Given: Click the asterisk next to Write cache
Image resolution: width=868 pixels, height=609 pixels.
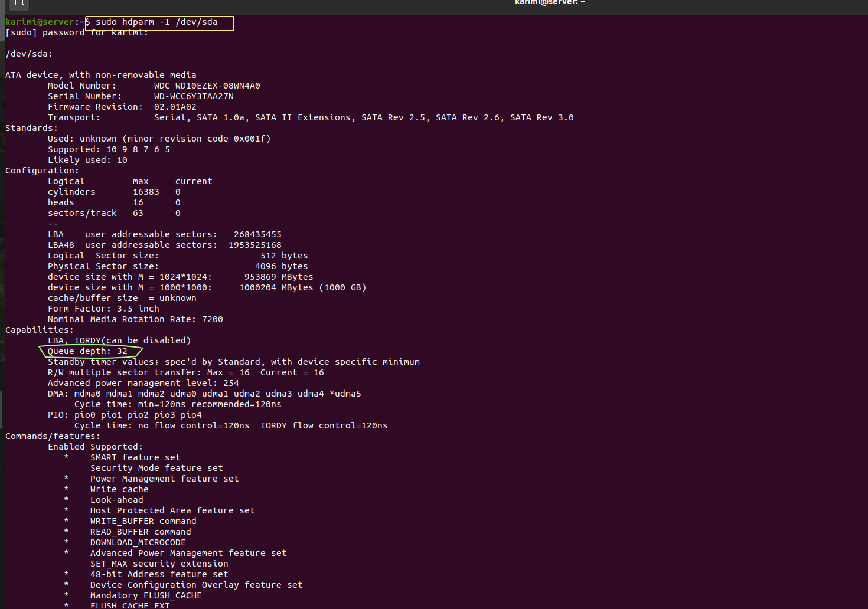Looking at the screenshot, I should tap(66, 490).
